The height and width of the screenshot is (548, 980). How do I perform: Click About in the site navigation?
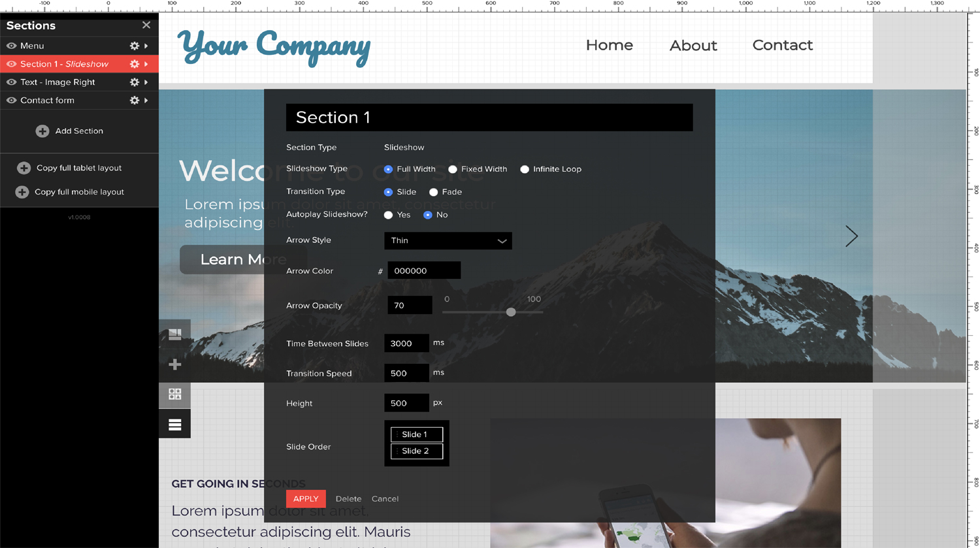pos(693,46)
